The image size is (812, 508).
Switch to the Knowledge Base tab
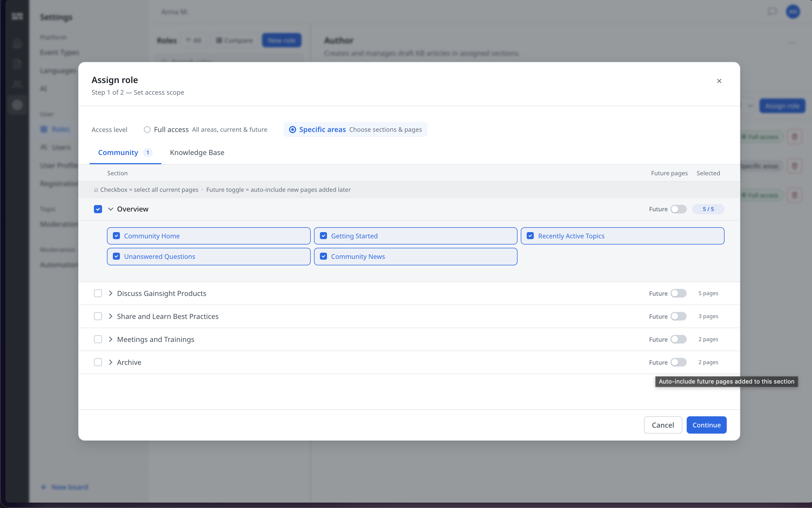(x=197, y=153)
